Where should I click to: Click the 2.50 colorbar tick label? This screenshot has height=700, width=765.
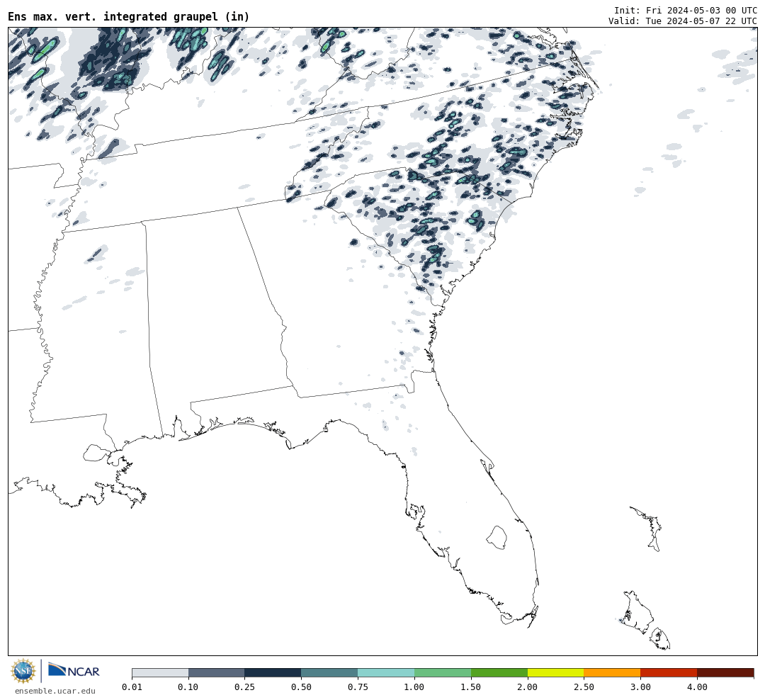(584, 687)
